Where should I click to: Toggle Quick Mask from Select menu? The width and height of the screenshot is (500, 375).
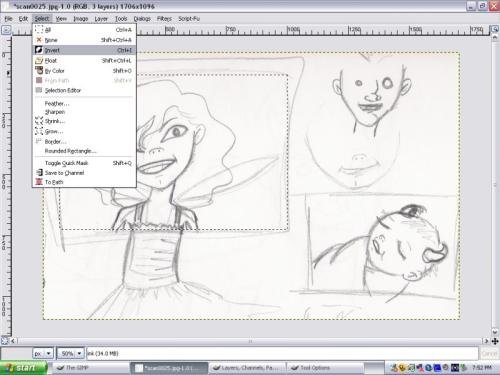[84, 163]
